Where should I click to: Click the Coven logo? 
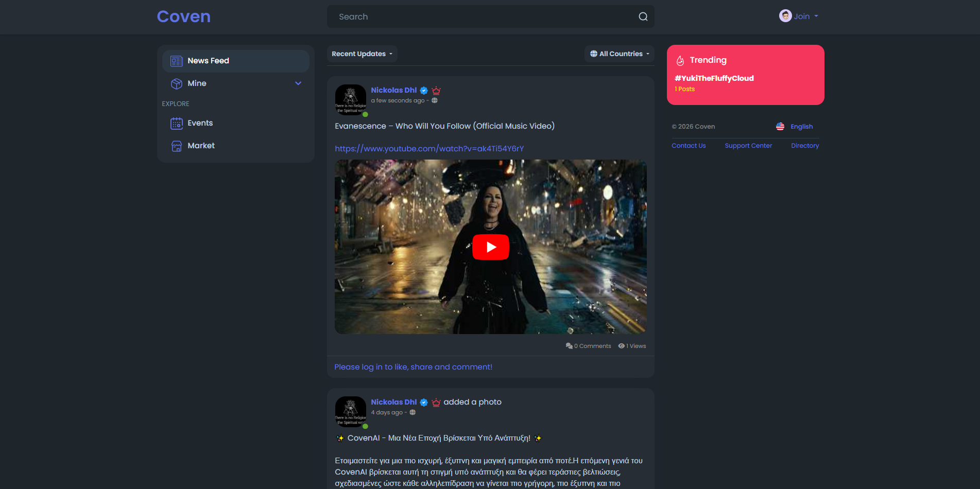[x=184, y=16]
